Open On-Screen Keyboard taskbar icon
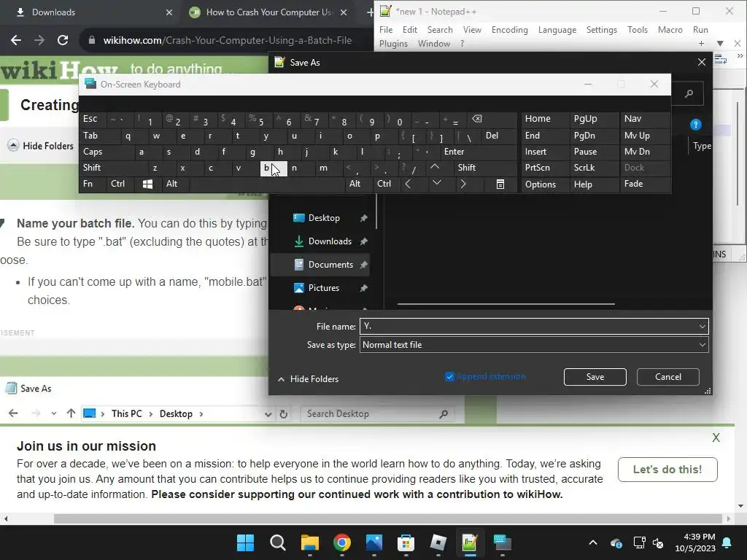This screenshot has width=747, height=560. 502,542
